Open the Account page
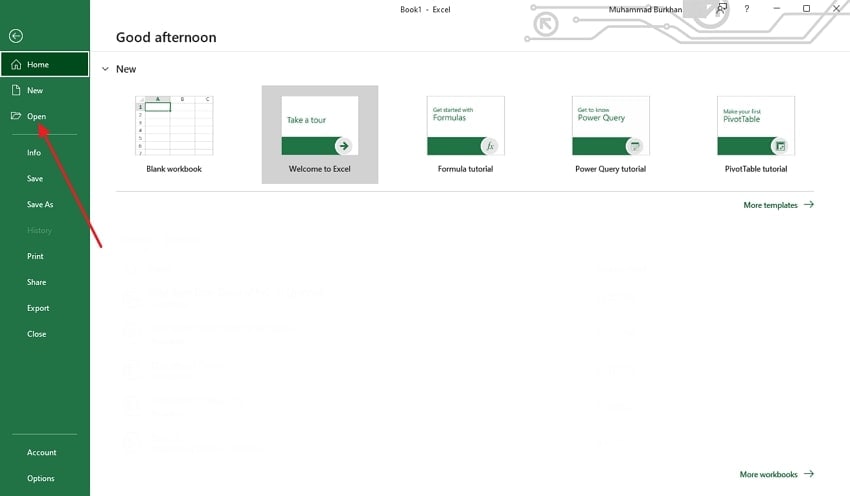 click(x=42, y=452)
